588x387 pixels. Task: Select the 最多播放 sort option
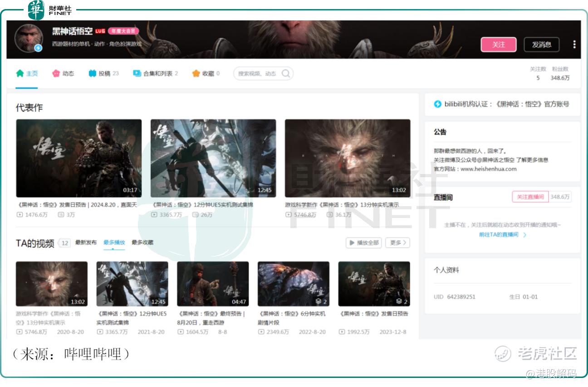click(114, 242)
